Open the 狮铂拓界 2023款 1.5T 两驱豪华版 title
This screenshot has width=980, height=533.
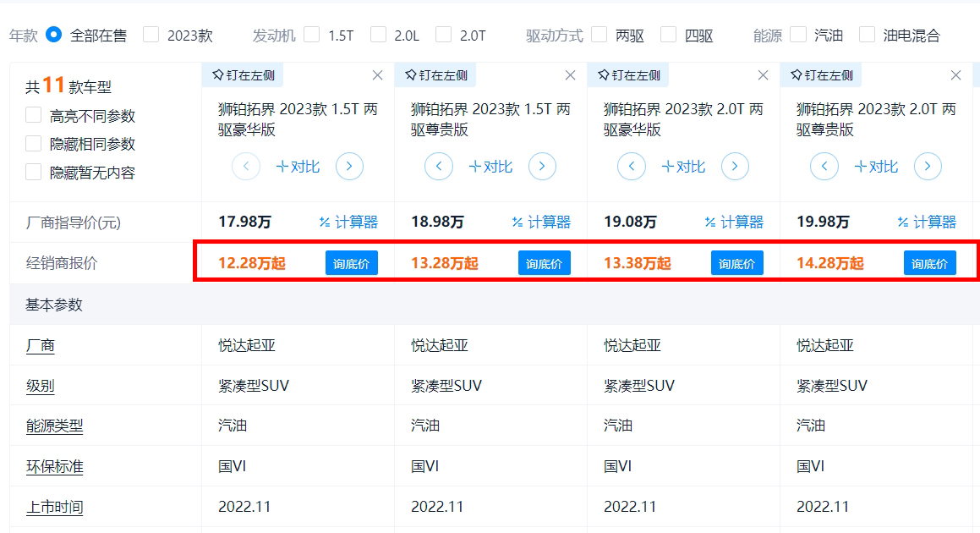(298, 119)
